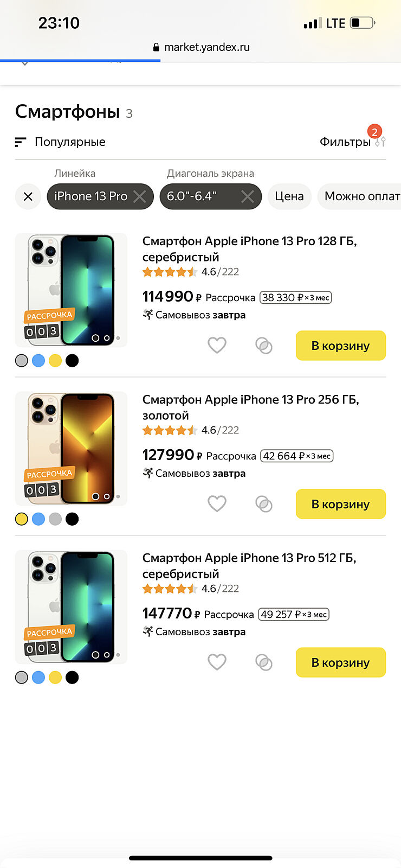Compare the iPhone 13 Pro 128 ГБ
This screenshot has height=868, width=401.
pos(264,346)
